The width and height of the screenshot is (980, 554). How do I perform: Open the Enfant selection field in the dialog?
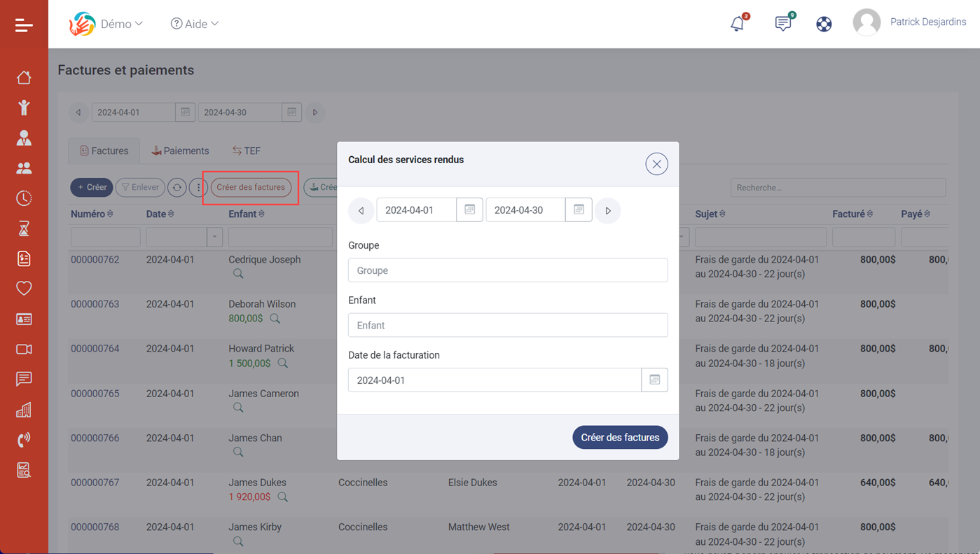pos(508,325)
